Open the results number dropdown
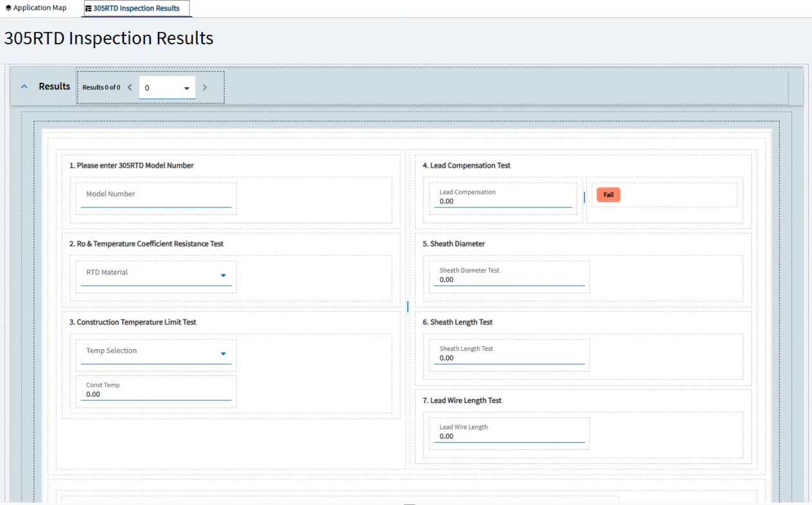This screenshot has height=505, width=812. (x=167, y=88)
